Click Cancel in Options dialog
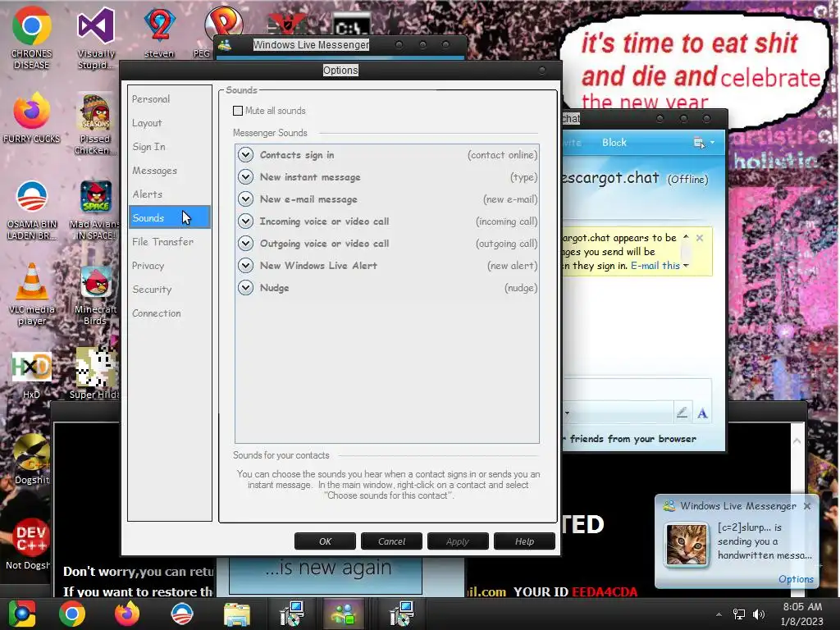 pyautogui.click(x=391, y=541)
